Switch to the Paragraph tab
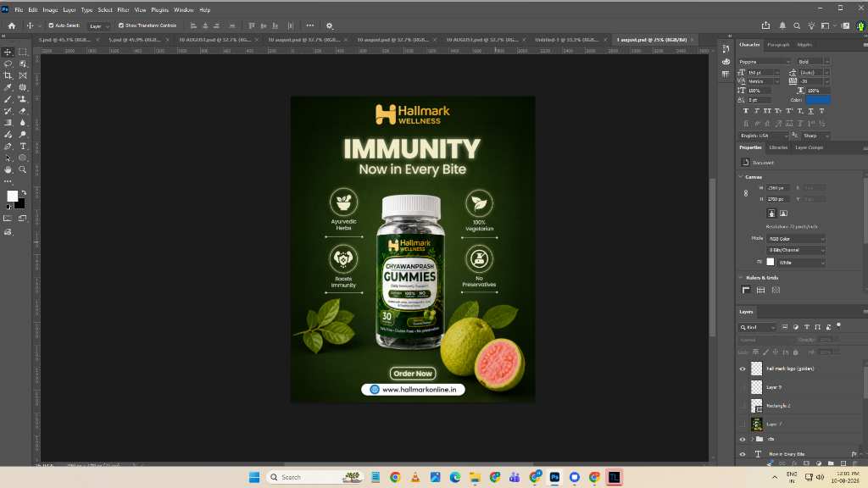The height and width of the screenshot is (488, 868). (778, 45)
